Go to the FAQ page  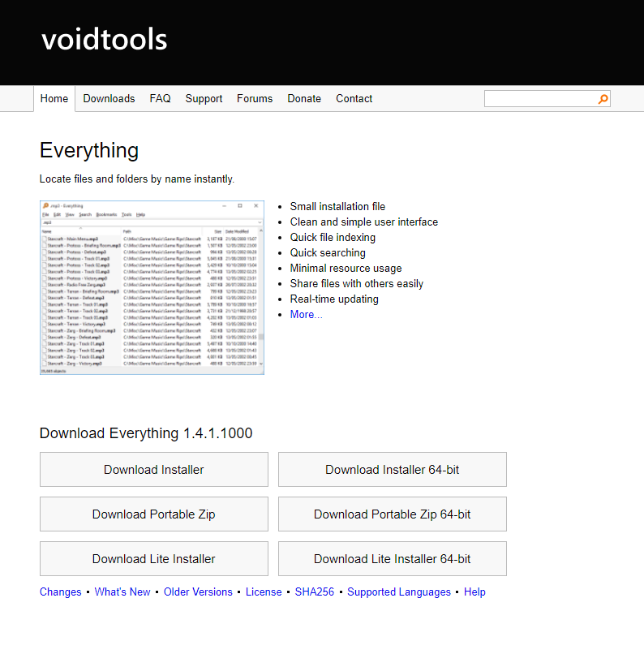(x=160, y=98)
